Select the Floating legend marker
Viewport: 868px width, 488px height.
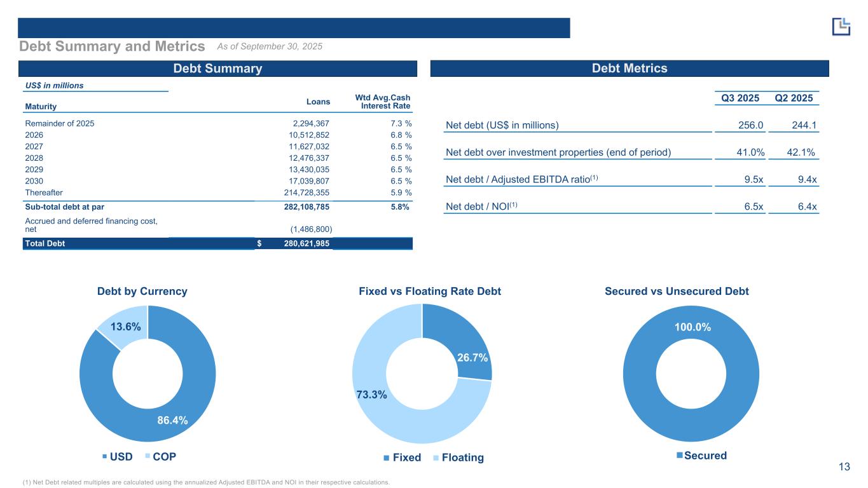437,458
